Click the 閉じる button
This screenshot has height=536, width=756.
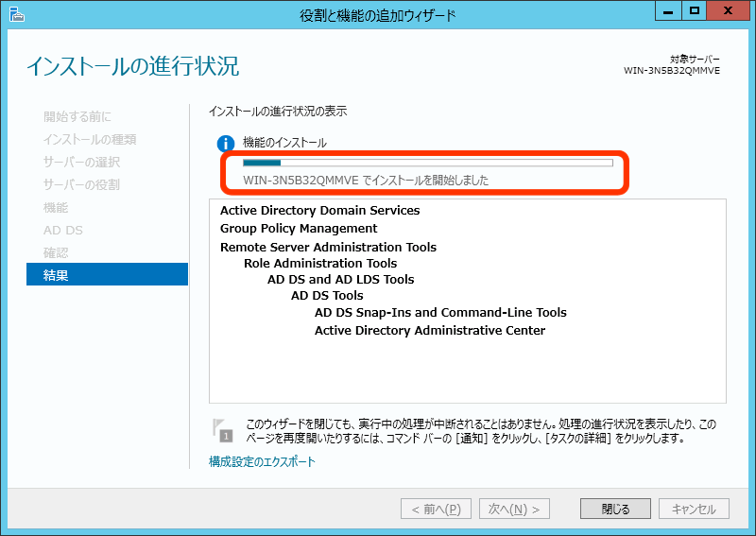click(x=615, y=509)
